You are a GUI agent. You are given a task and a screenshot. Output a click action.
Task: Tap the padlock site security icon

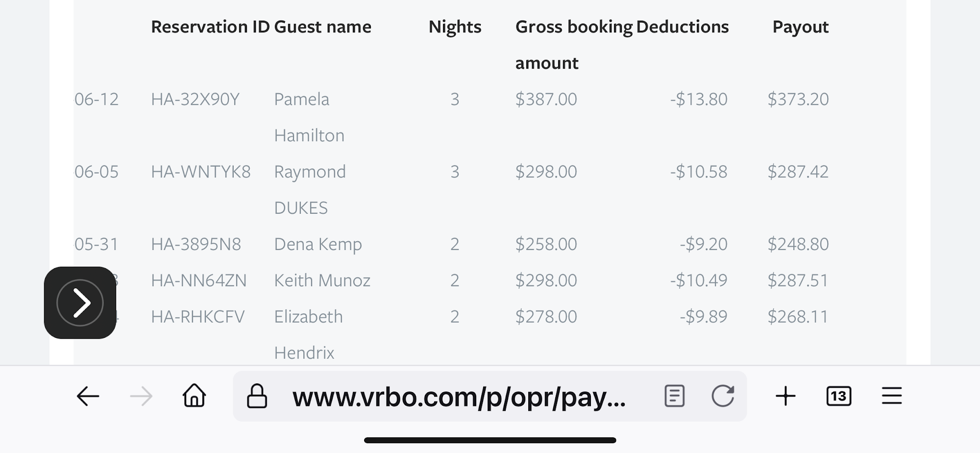(x=257, y=396)
